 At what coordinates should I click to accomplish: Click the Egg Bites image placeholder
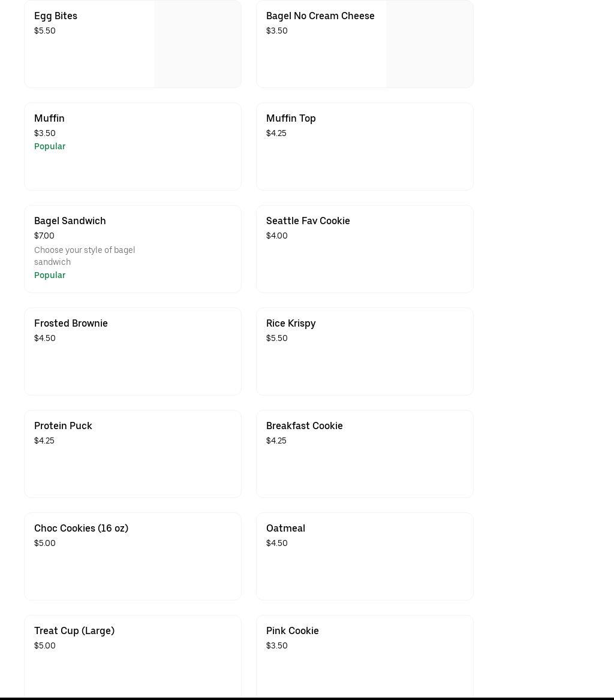click(x=197, y=44)
